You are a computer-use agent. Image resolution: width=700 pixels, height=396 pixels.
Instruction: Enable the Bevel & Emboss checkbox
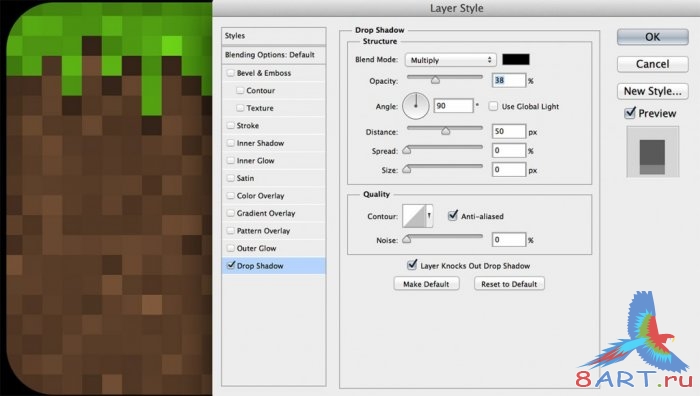231,73
